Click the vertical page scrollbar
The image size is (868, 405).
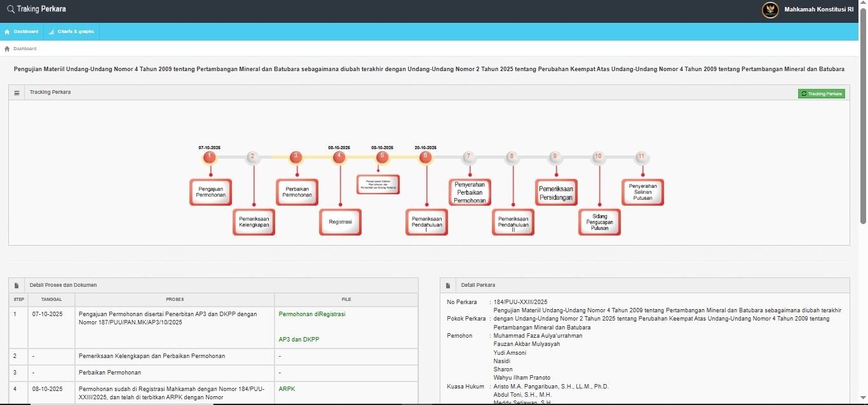tap(863, 127)
